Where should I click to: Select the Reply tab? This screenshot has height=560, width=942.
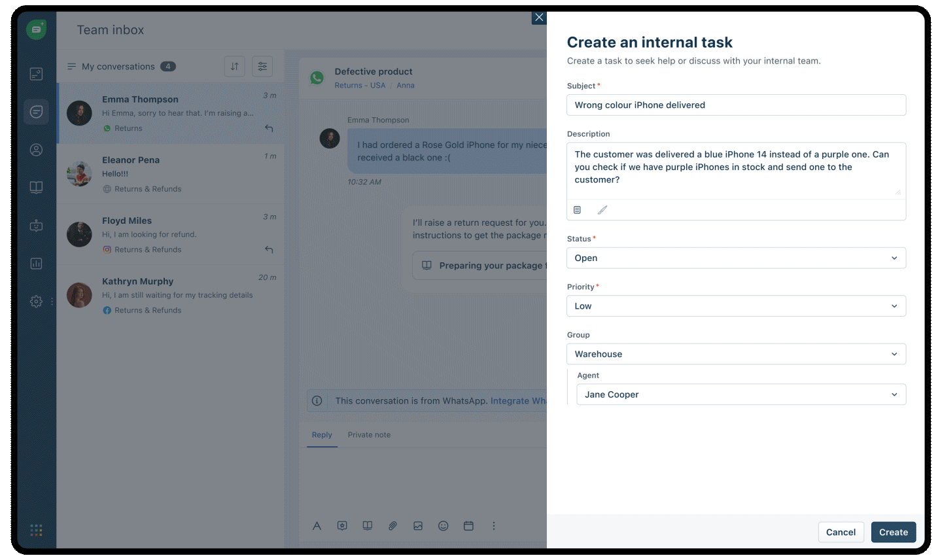322,435
